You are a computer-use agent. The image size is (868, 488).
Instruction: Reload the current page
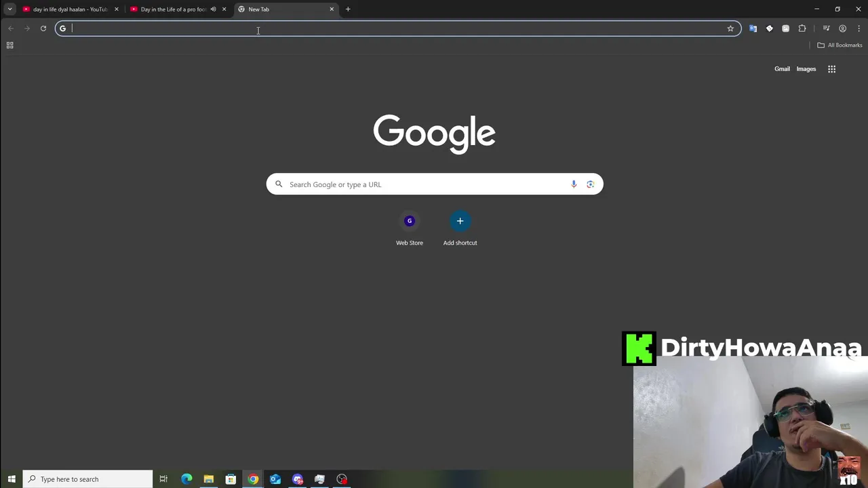pyautogui.click(x=43, y=28)
